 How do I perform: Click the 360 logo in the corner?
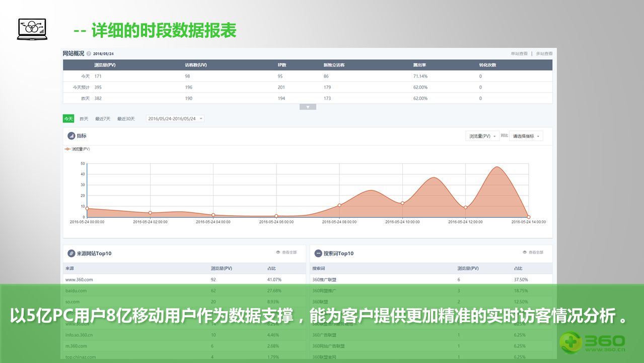pos(593,342)
